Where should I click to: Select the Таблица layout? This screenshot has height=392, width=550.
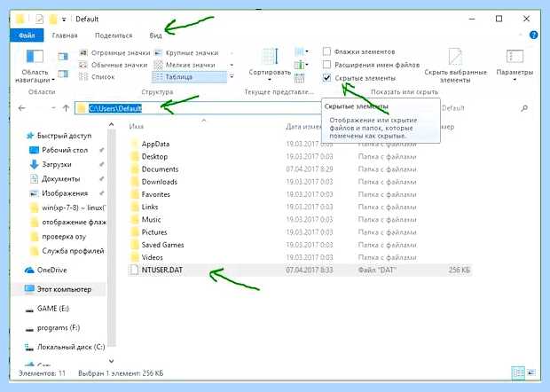pyautogui.click(x=190, y=77)
